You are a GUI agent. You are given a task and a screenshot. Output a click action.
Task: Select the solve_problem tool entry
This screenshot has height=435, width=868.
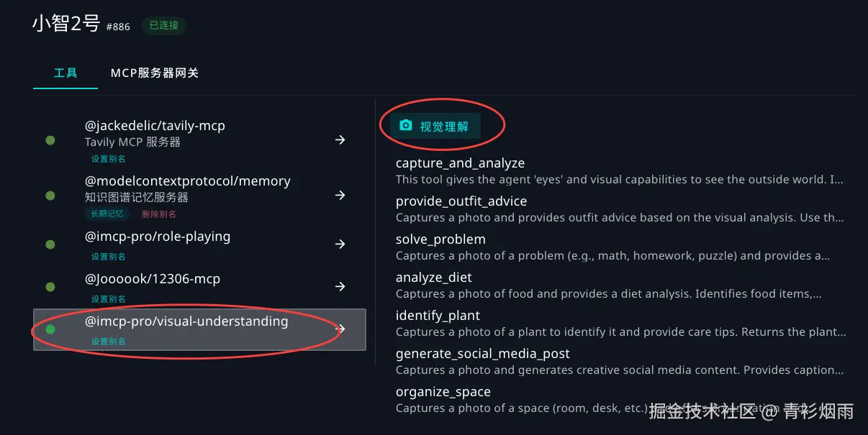click(440, 239)
